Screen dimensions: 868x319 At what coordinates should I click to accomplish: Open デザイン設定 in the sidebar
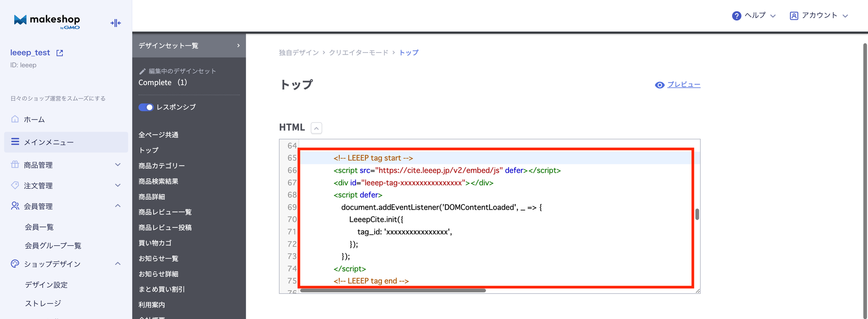pyautogui.click(x=46, y=285)
